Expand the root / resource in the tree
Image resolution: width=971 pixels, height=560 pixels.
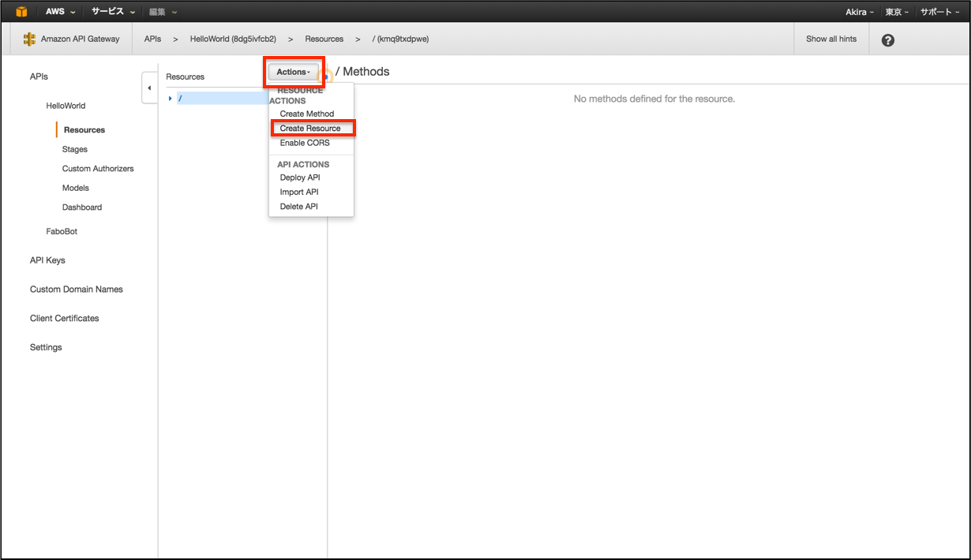point(170,97)
